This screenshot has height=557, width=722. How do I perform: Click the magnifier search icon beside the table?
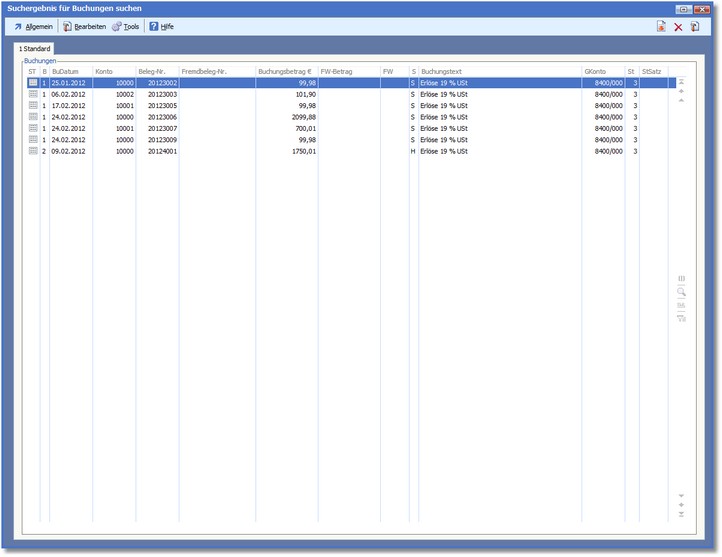click(682, 292)
